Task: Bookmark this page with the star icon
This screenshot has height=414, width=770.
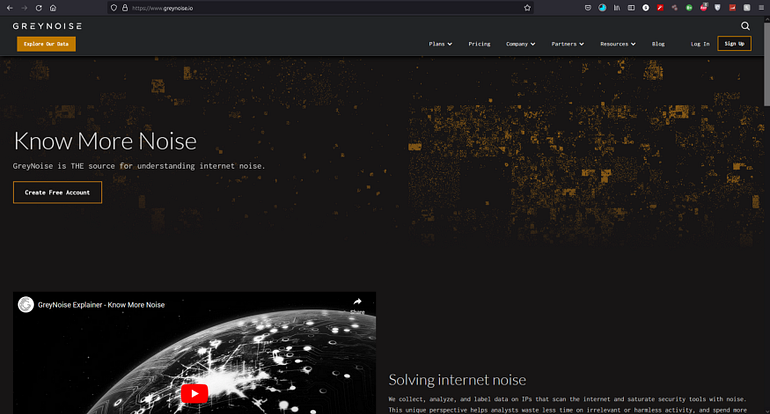Action: click(527, 8)
